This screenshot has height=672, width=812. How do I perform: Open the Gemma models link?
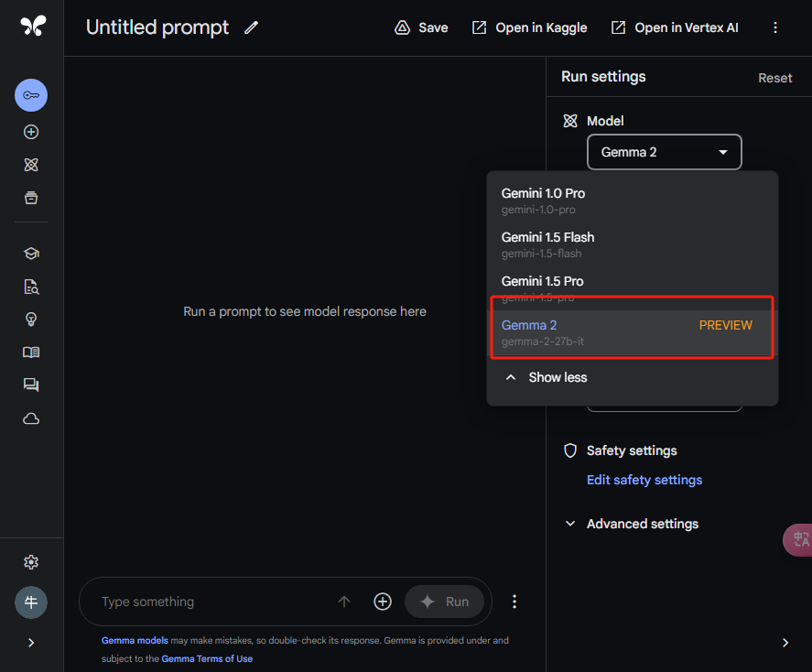coord(135,641)
